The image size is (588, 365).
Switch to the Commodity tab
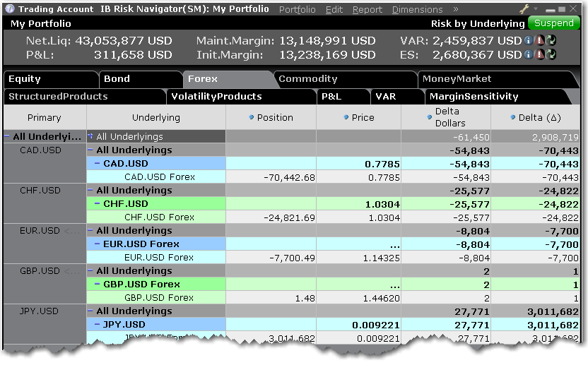tap(308, 79)
